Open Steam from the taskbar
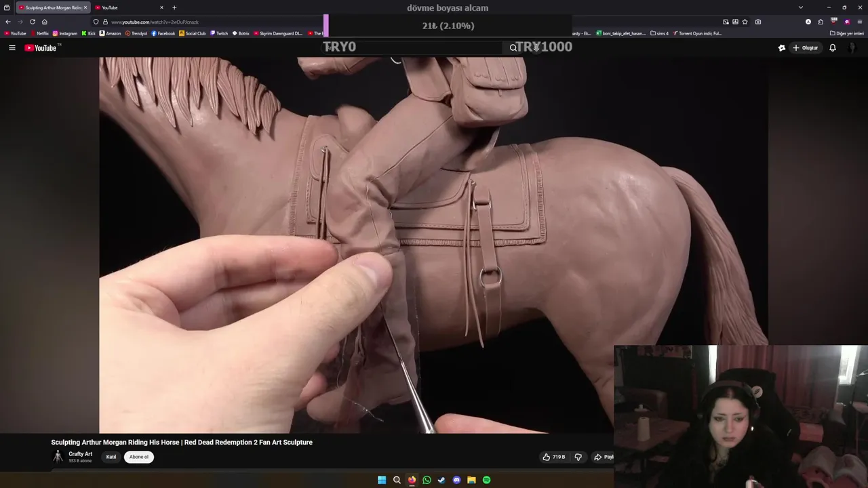The height and width of the screenshot is (488, 868). (441, 480)
